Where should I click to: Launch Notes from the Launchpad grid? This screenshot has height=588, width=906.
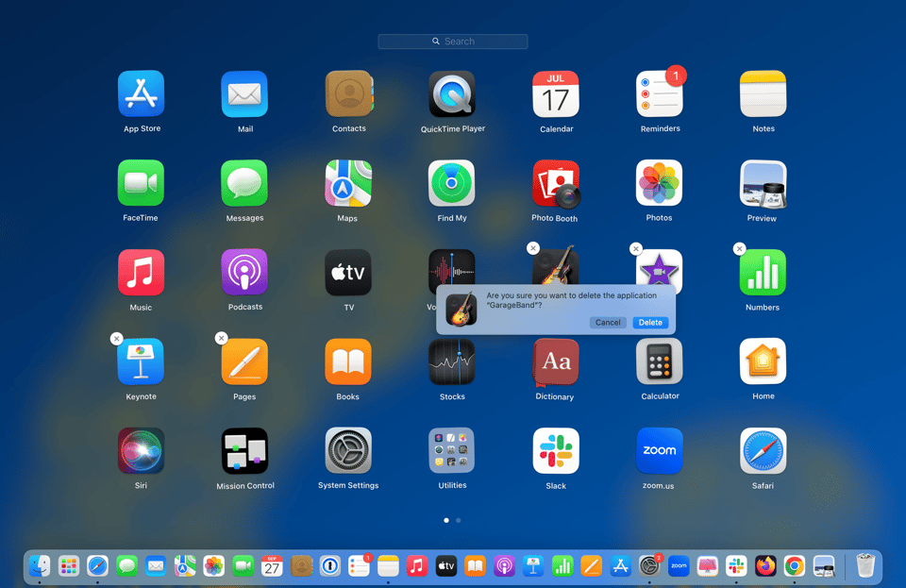tap(763, 93)
